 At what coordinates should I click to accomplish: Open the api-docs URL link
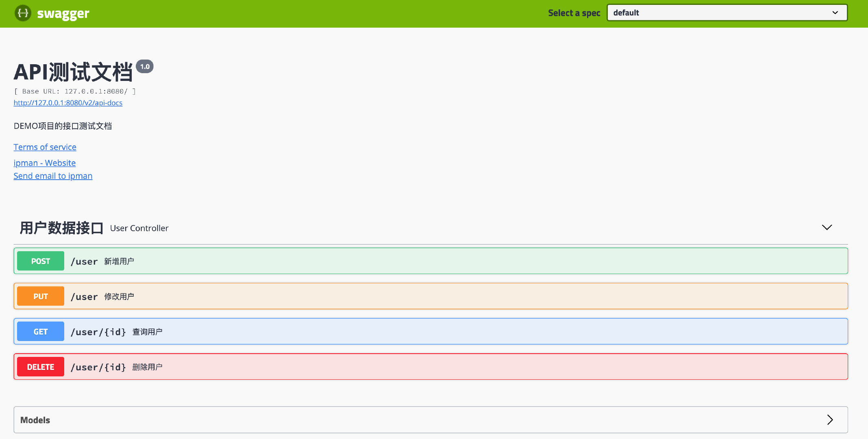(x=68, y=103)
